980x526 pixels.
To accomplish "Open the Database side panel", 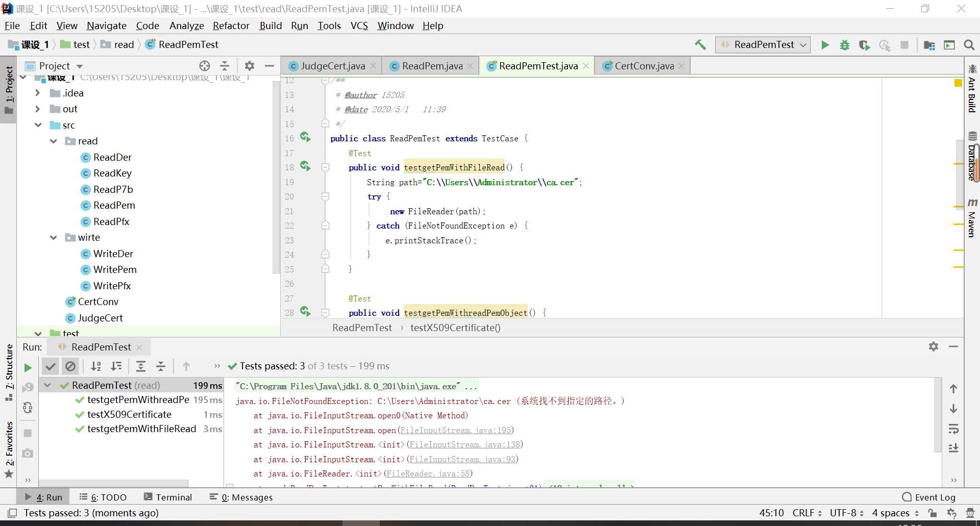I will (972, 157).
